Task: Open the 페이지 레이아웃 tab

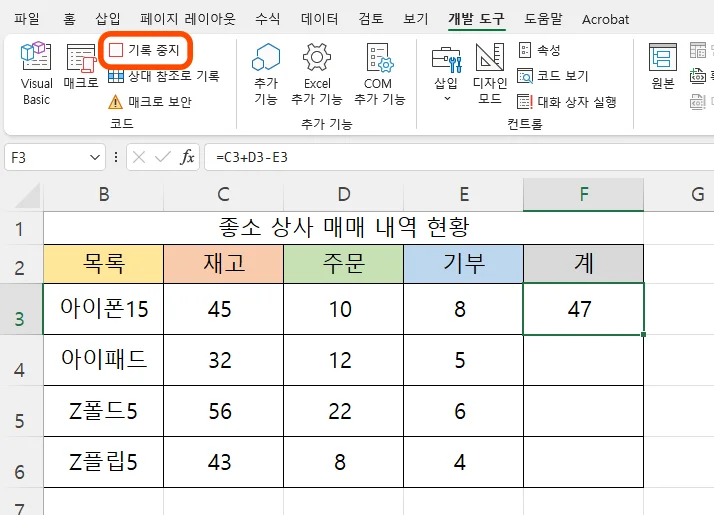Action: point(188,19)
